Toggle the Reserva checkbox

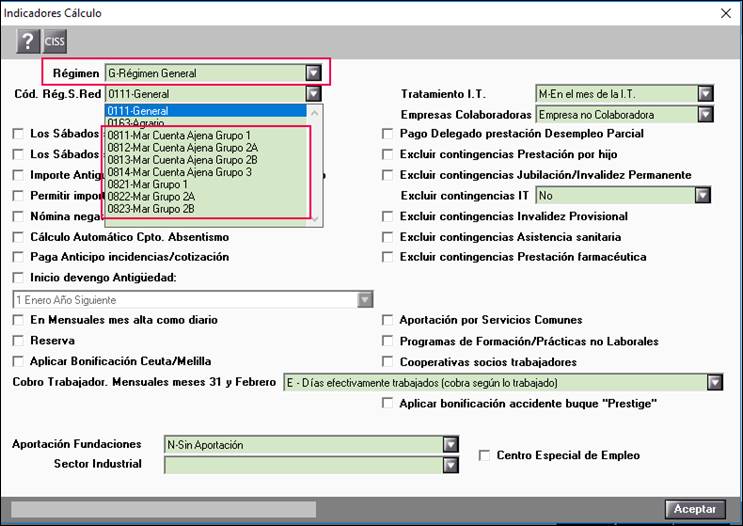pyautogui.click(x=18, y=341)
